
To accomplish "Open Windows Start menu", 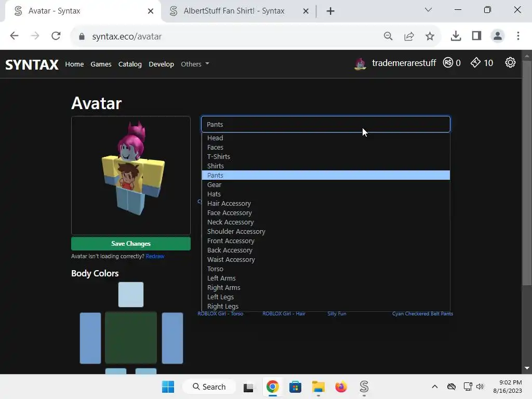I will click(x=168, y=387).
